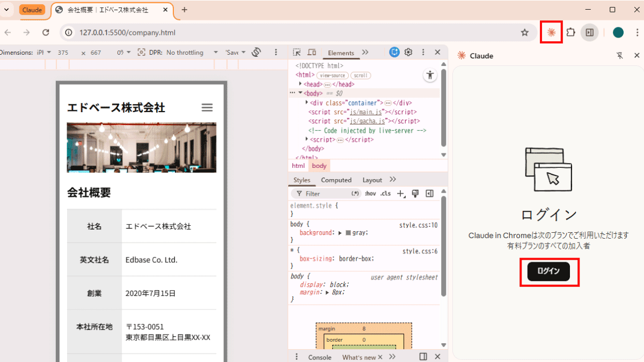This screenshot has width=644, height=362.
Task: Open the blue AI assistance icon in DevTools
Action: tap(394, 52)
